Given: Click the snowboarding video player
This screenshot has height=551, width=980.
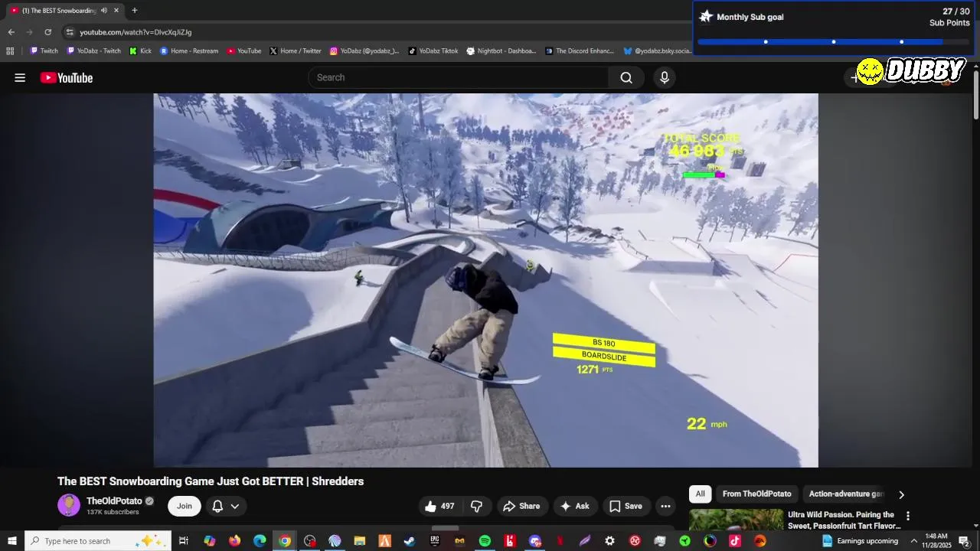Looking at the screenshot, I should pyautogui.click(x=485, y=280).
